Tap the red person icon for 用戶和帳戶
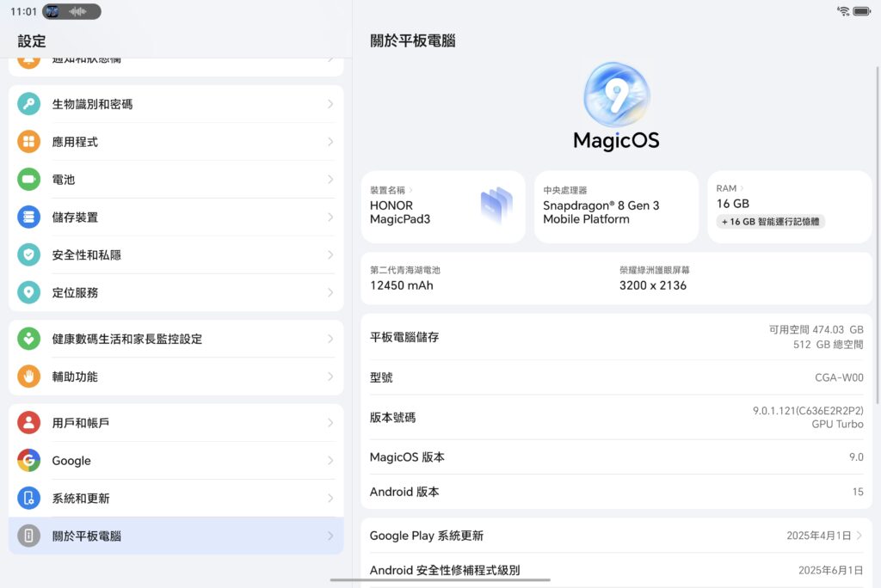Image resolution: width=881 pixels, height=588 pixels. pyautogui.click(x=28, y=422)
